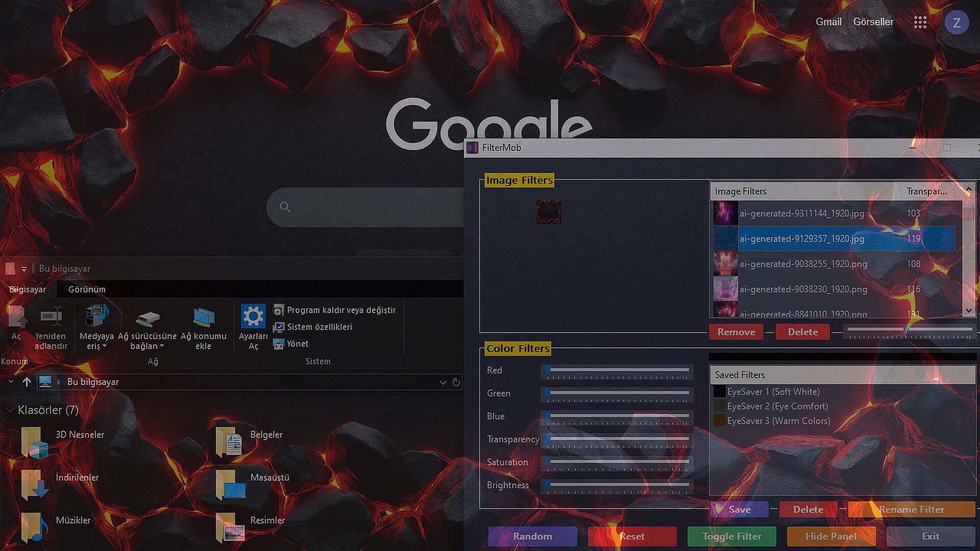This screenshot has width=980, height=551.
Task: Click the Ağ konumu ekle icon
Action: click(204, 317)
